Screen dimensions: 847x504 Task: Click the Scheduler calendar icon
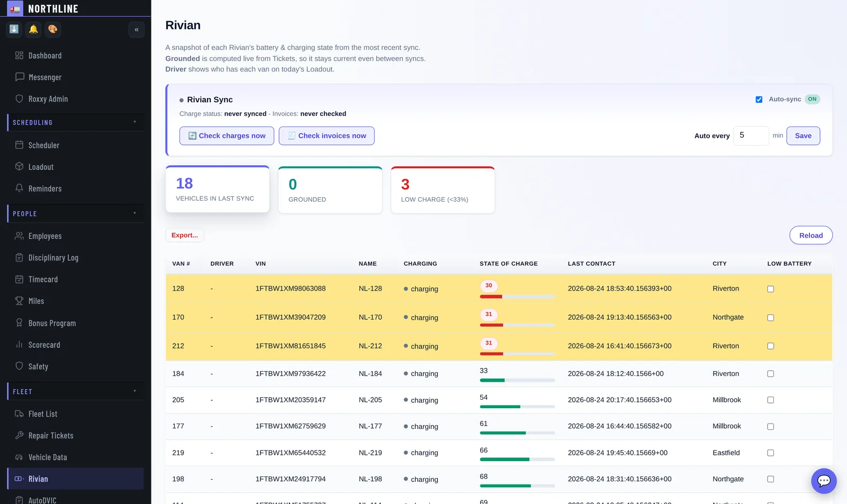coord(20,145)
